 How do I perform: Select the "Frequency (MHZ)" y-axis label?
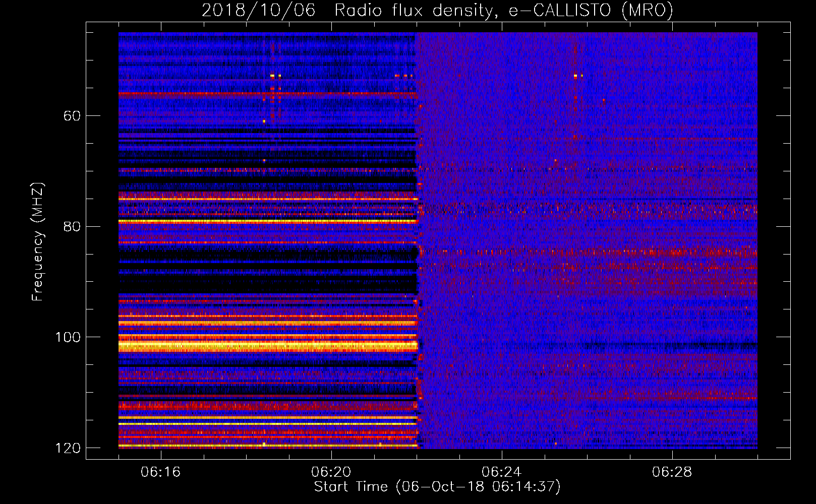pyautogui.click(x=37, y=242)
